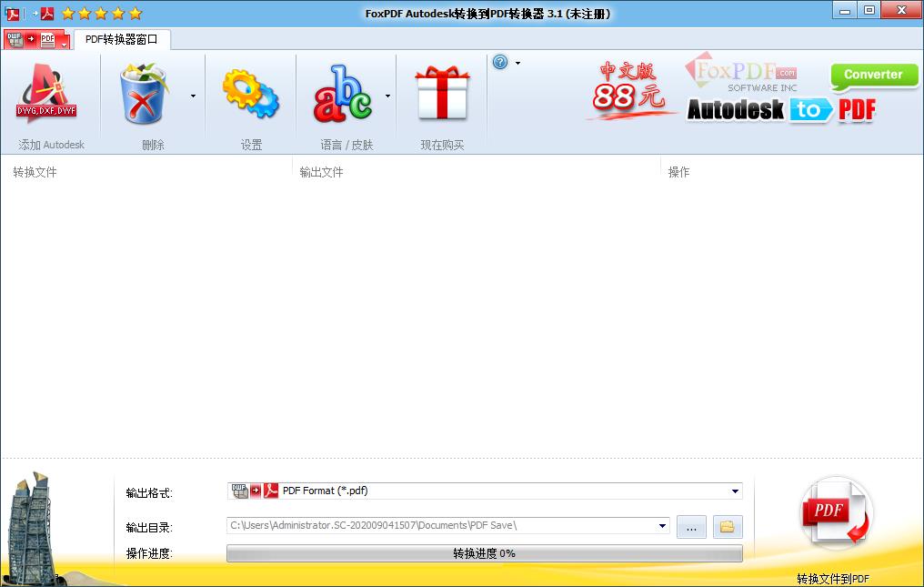This screenshot has height=587, width=924.
Task: Open the DWF to PDF application menu button
Action: tap(37, 39)
